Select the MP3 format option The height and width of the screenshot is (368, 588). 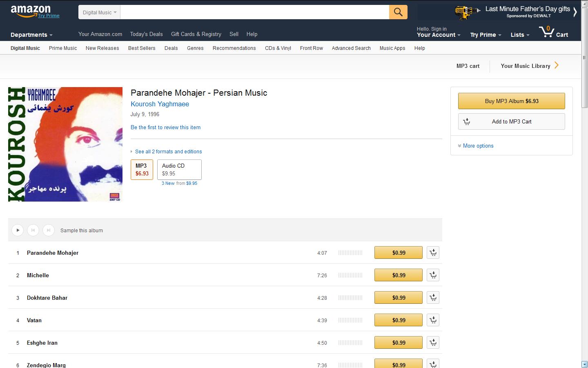(x=142, y=169)
